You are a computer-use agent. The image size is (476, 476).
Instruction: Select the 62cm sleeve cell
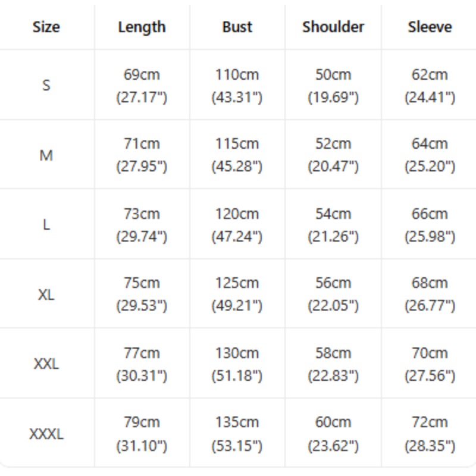[430, 86]
